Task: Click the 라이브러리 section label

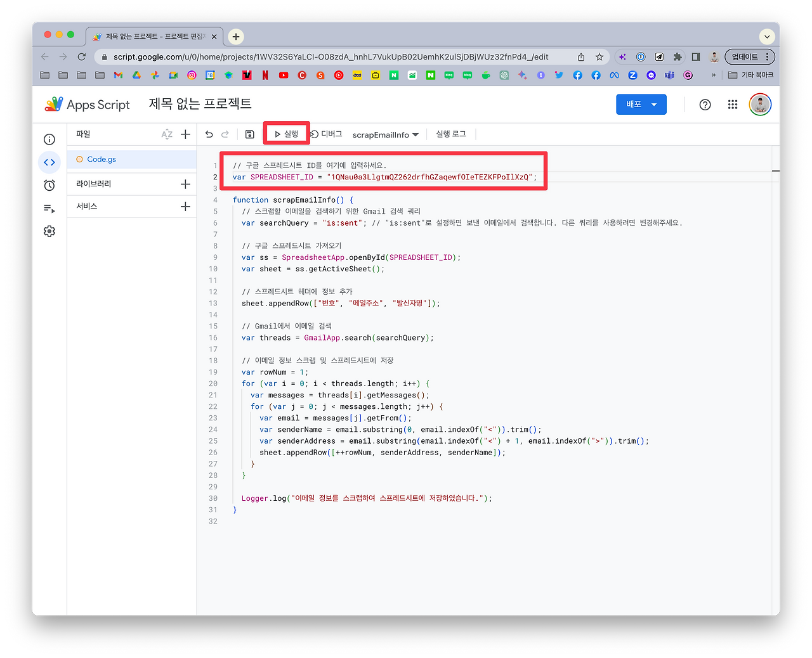Action: (94, 184)
